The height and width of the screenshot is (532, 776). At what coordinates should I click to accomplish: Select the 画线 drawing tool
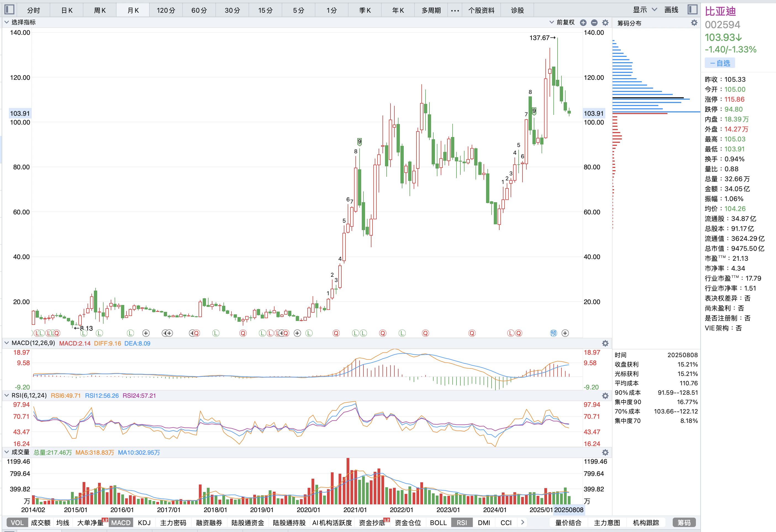[x=672, y=10]
